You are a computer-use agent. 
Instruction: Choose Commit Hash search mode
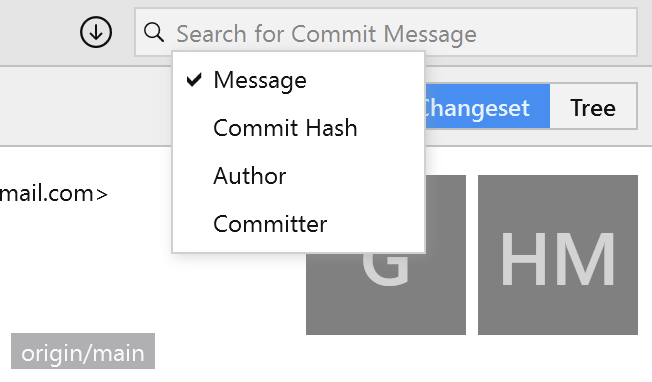(299, 128)
